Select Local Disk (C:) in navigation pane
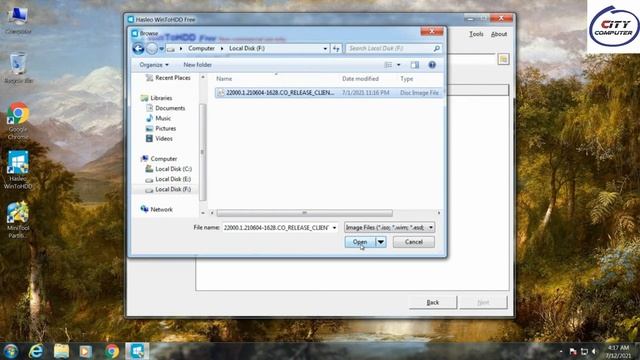 point(169,169)
